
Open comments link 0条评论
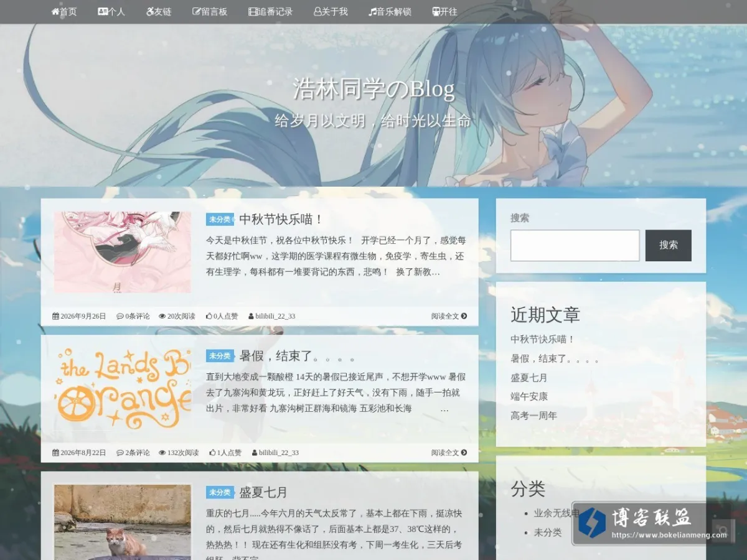(x=138, y=316)
